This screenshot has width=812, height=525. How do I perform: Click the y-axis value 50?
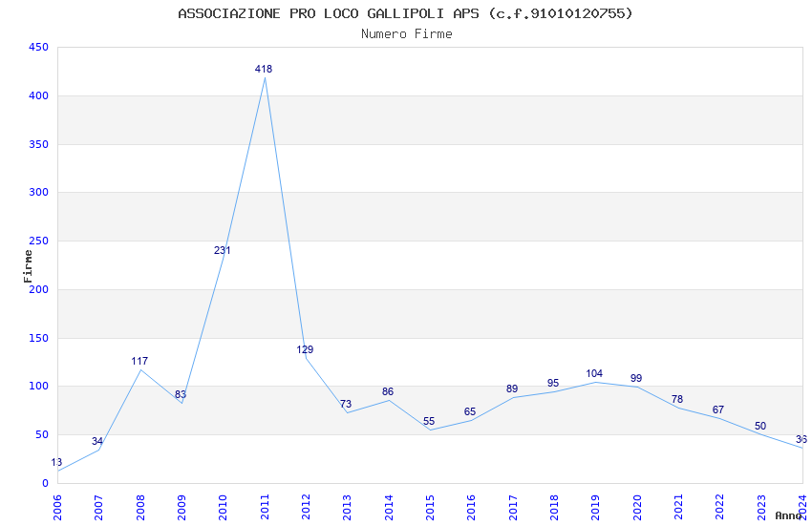click(x=42, y=435)
